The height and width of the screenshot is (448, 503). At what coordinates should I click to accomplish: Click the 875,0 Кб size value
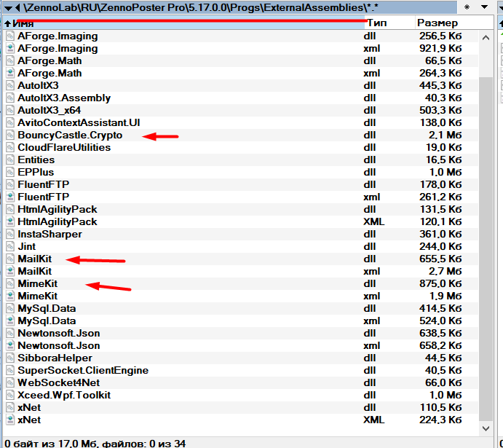(x=440, y=283)
